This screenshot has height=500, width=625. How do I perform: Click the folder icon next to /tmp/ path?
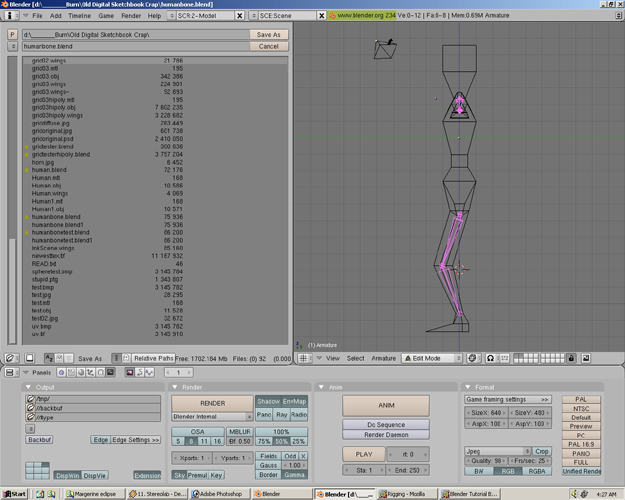coord(30,398)
